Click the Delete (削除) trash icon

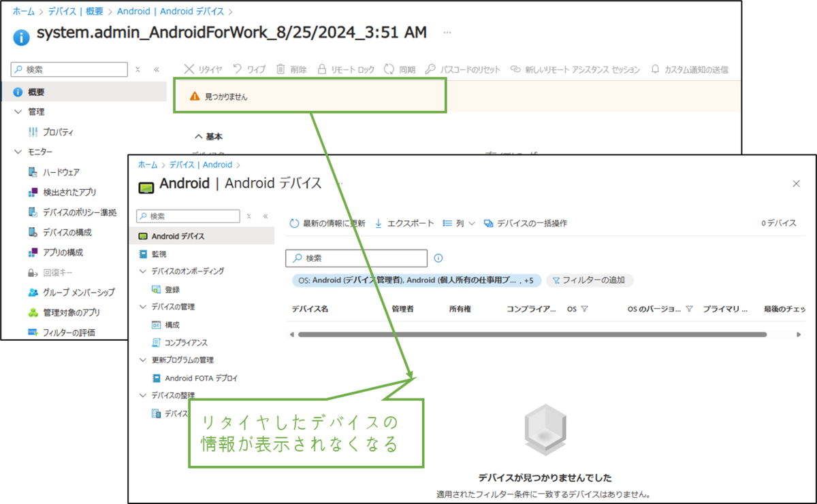click(281, 69)
